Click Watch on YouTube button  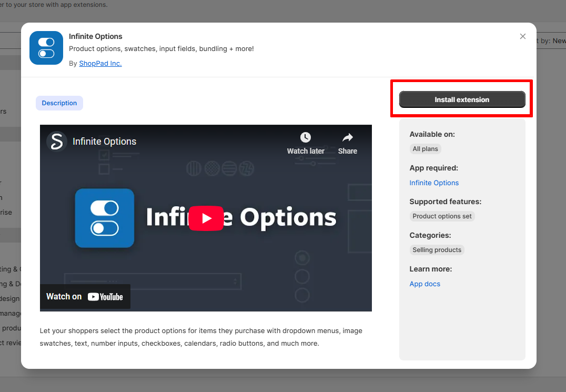[x=85, y=297]
